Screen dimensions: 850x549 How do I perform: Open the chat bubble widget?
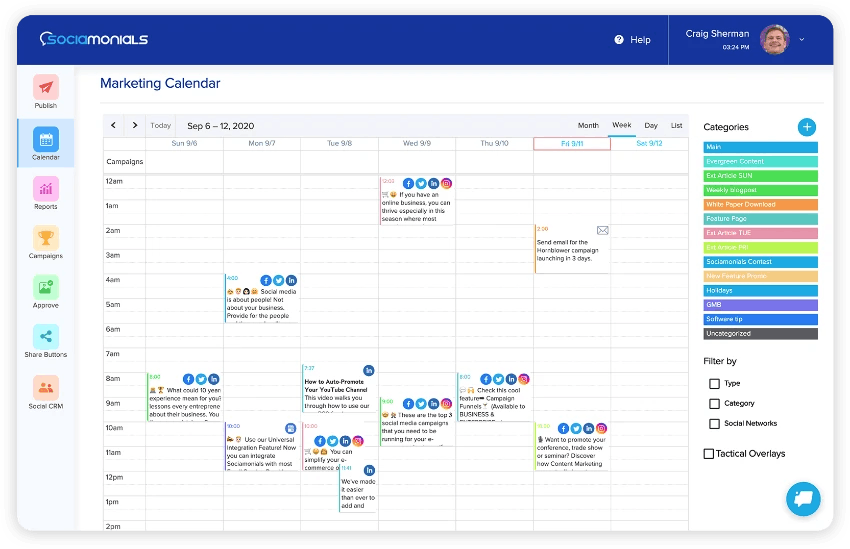(x=803, y=497)
